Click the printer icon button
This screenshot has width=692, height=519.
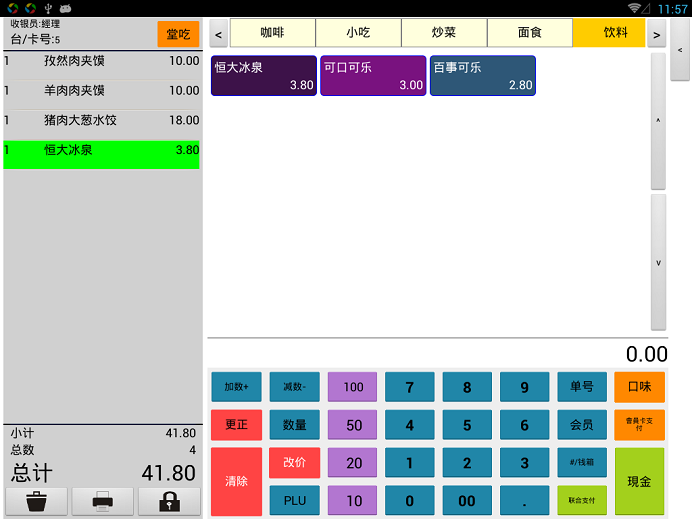click(103, 501)
